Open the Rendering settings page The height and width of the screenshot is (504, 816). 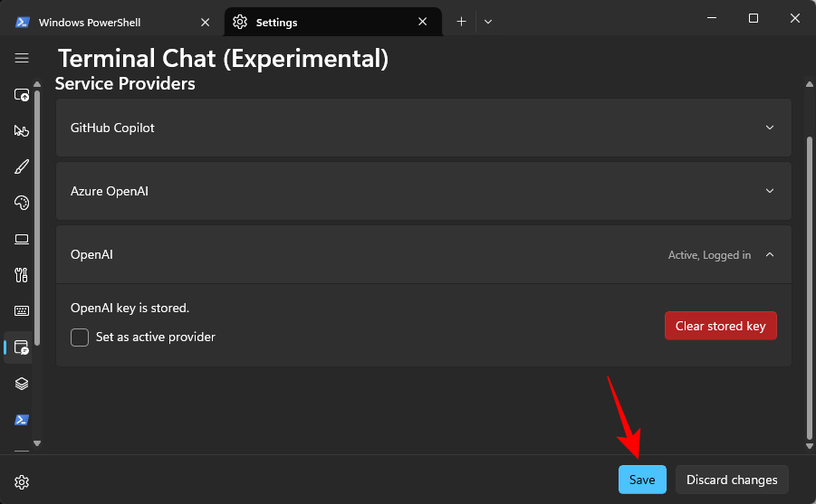pos(22,239)
